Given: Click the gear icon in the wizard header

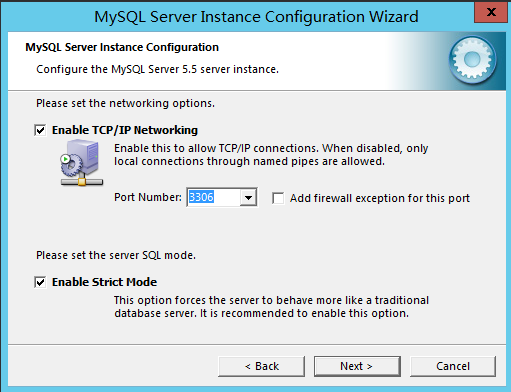Looking at the screenshot, I should 472,60.
